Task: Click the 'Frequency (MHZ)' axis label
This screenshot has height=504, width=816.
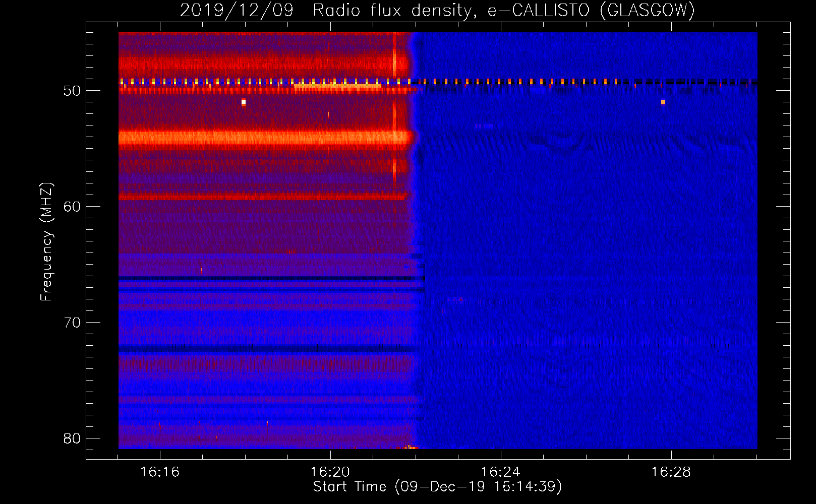Action: point(46,242)
